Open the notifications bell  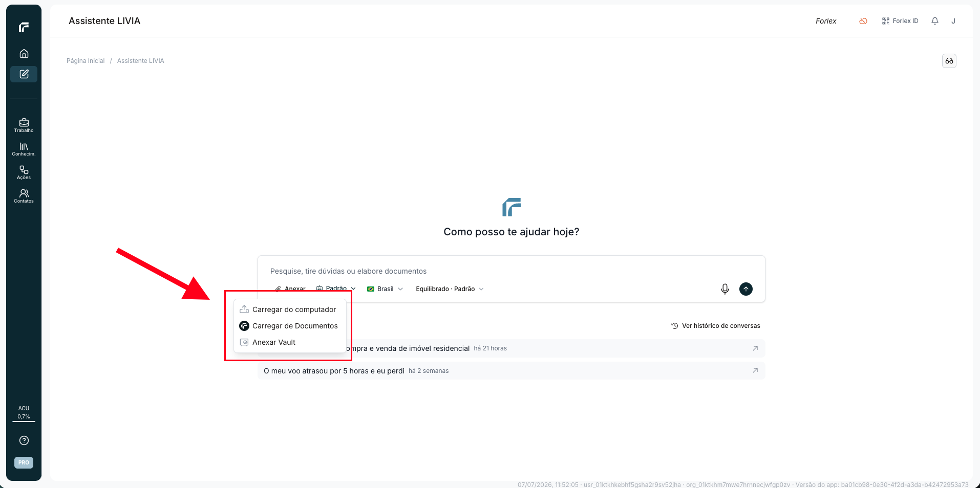(935, 21)
